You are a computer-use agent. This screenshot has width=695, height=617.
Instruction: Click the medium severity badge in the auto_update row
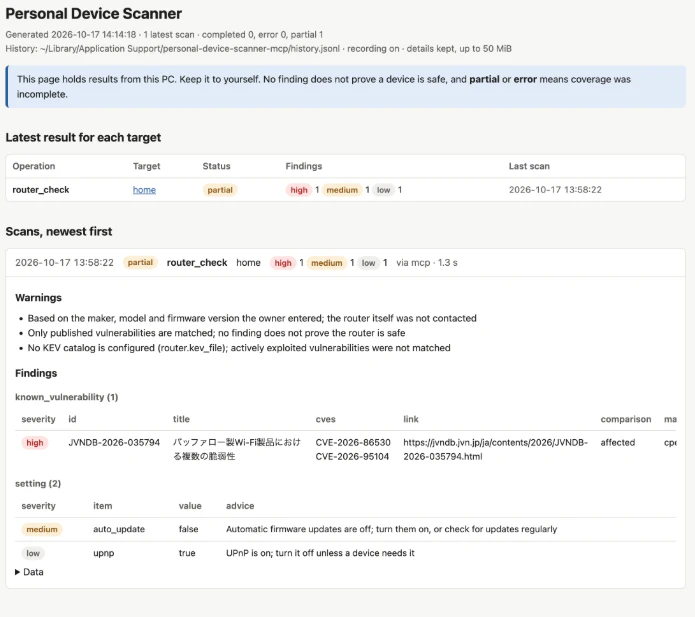42,529
